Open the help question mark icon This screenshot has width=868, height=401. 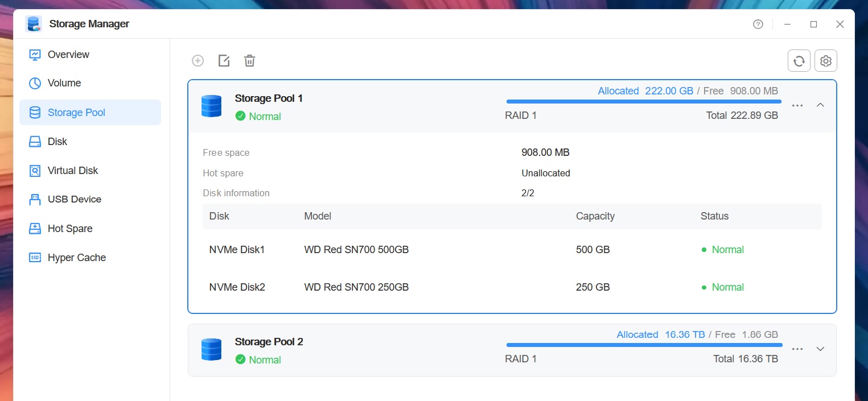pos(758,24)
